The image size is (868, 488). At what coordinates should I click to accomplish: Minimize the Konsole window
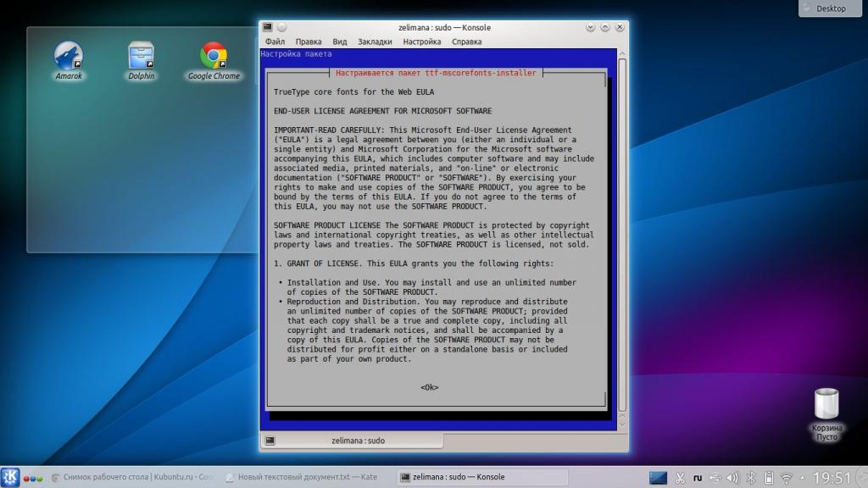click(x=590, y=27)
